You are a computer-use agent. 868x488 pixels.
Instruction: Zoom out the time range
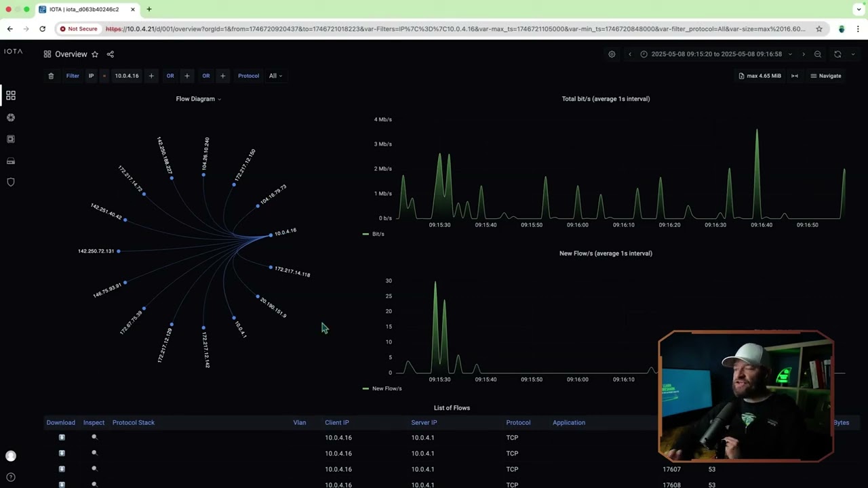click(818, 54)
